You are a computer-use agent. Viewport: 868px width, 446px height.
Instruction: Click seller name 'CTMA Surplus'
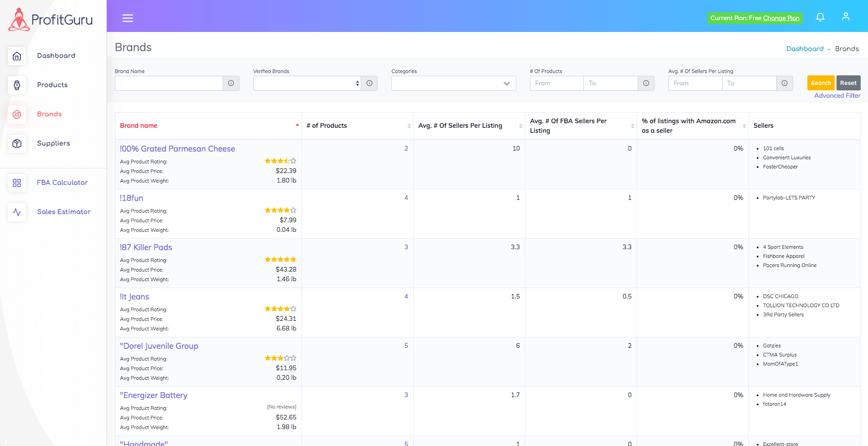pyautogui.click(x=780, y=355)
